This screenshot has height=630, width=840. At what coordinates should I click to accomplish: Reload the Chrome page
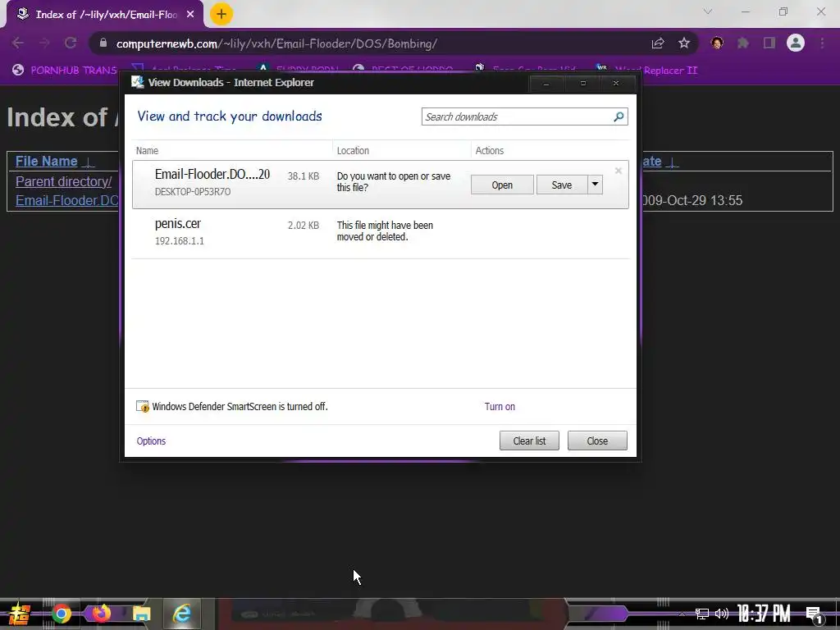[71, 43]
